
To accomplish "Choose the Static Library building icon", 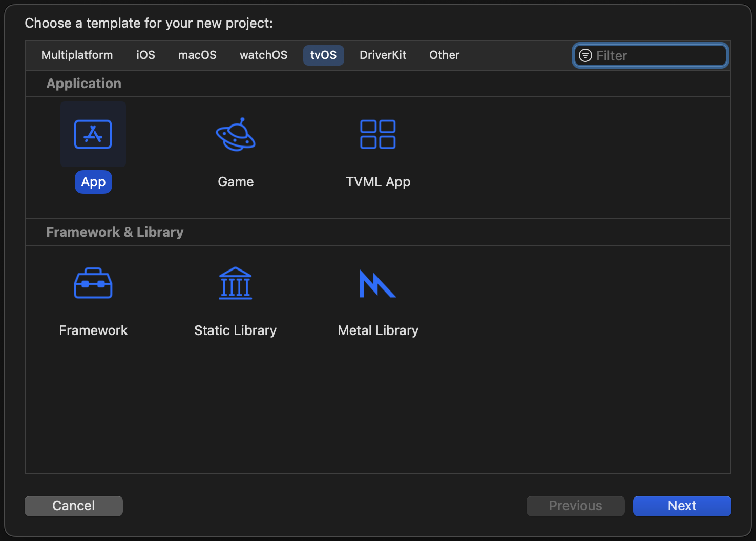I will pos(236,283).
